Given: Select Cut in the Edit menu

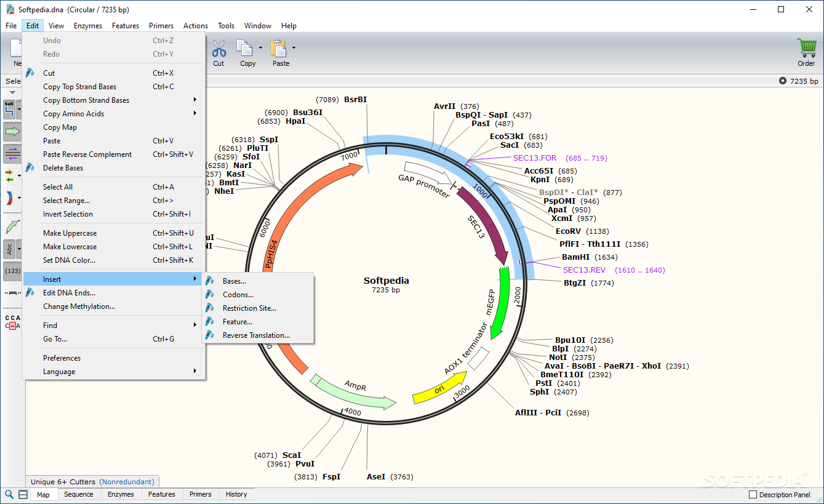Looking at the screenshot, I should [113, 73].
